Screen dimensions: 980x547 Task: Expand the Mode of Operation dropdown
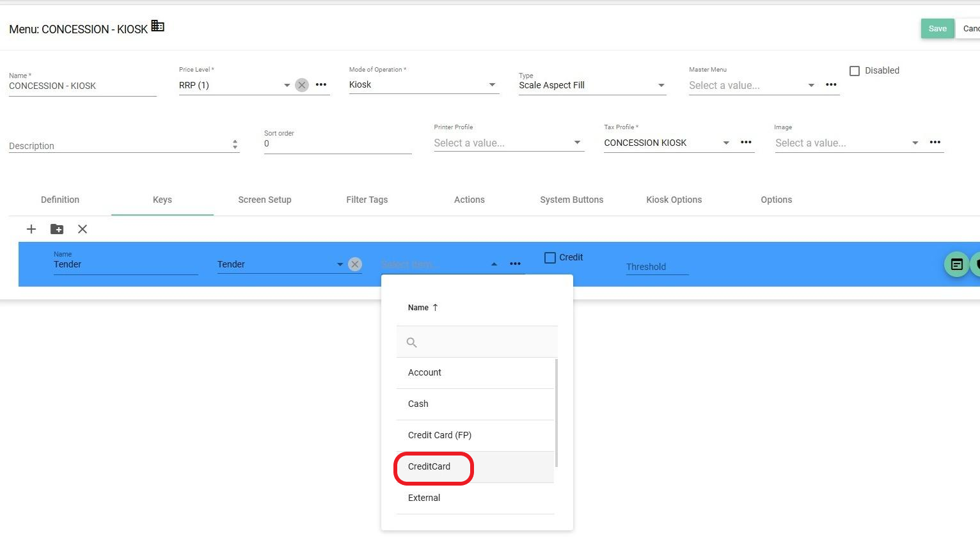click(x=492, y=85)
